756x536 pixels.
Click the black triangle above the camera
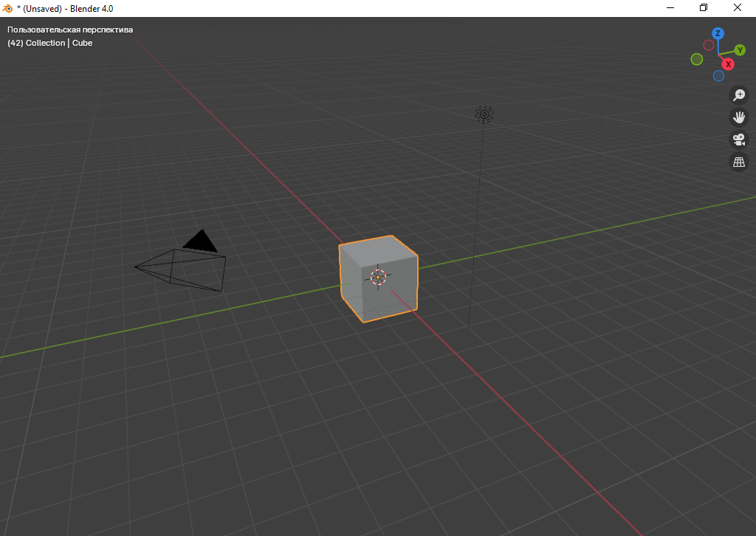(201, 242)
